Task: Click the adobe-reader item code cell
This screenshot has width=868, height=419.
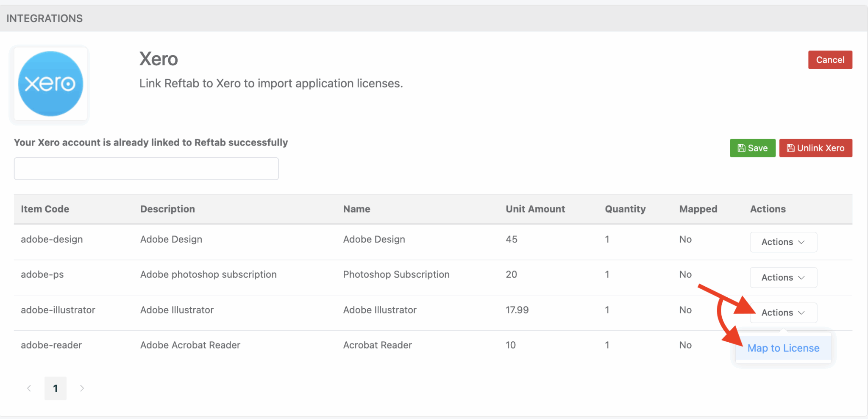Action: tap(51, 345)
